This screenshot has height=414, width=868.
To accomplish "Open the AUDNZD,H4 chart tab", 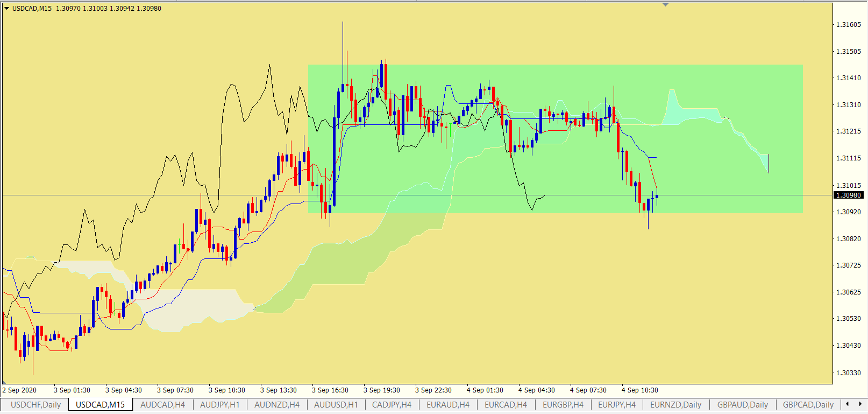I will [x=276, y=404].
